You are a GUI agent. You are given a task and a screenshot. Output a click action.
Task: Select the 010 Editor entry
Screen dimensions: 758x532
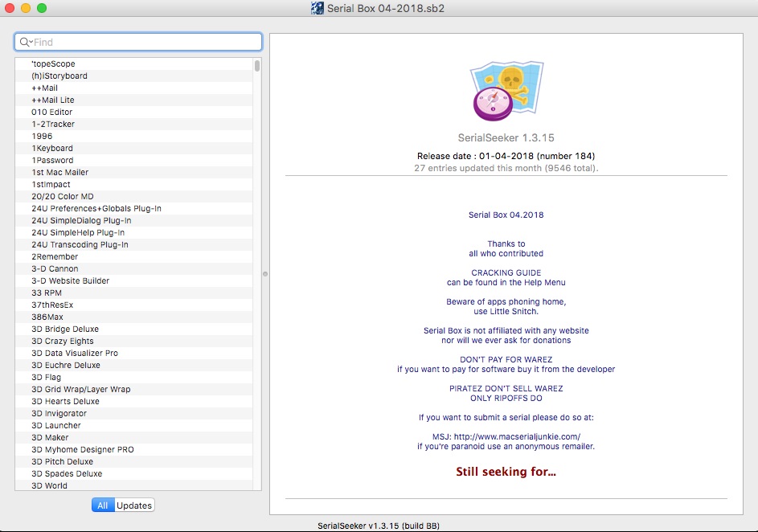pyautogui.click(x=134, y=112)
